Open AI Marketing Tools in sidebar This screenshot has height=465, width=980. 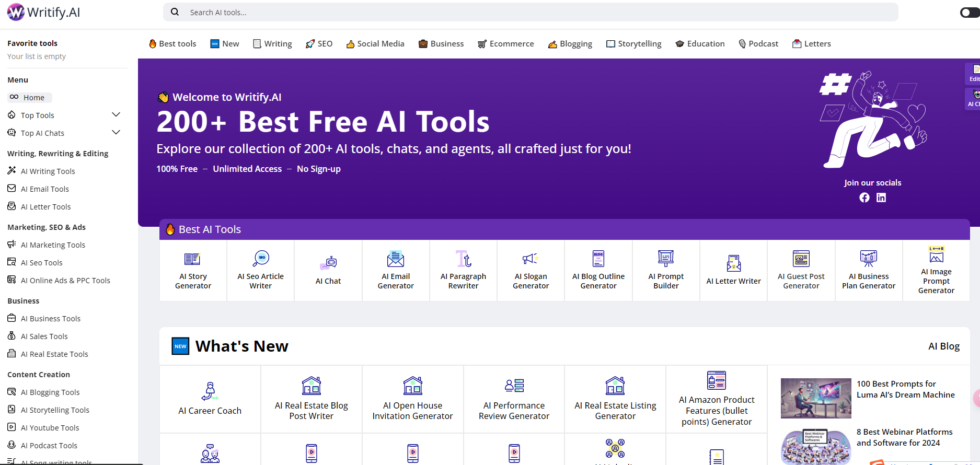53,245
